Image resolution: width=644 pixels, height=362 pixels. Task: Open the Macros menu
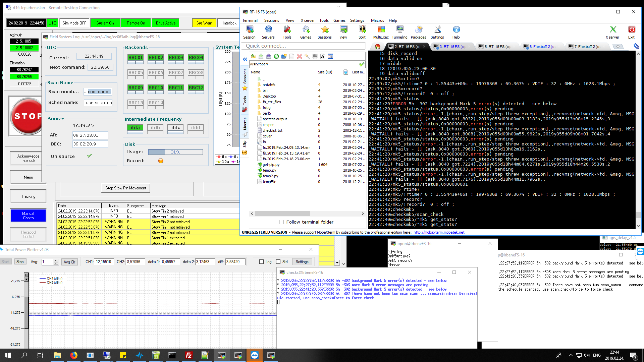coord(377,20)
